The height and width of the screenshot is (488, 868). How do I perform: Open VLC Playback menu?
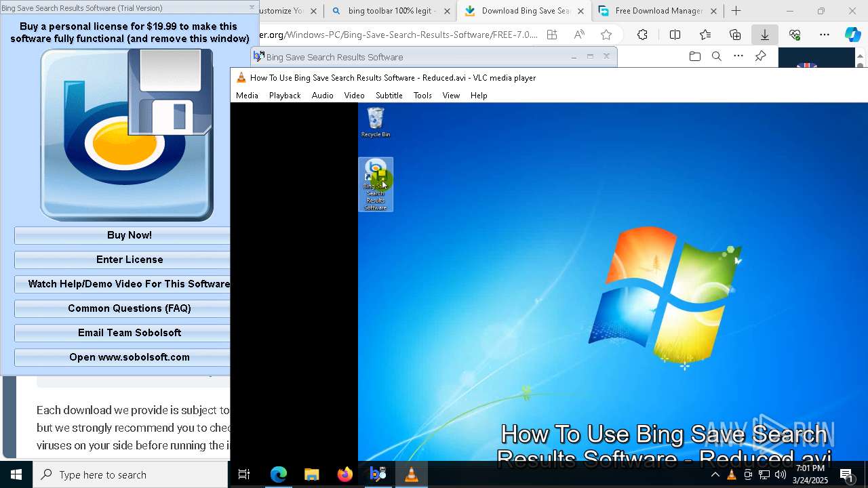pyautogui.click(x=285, y=96)
